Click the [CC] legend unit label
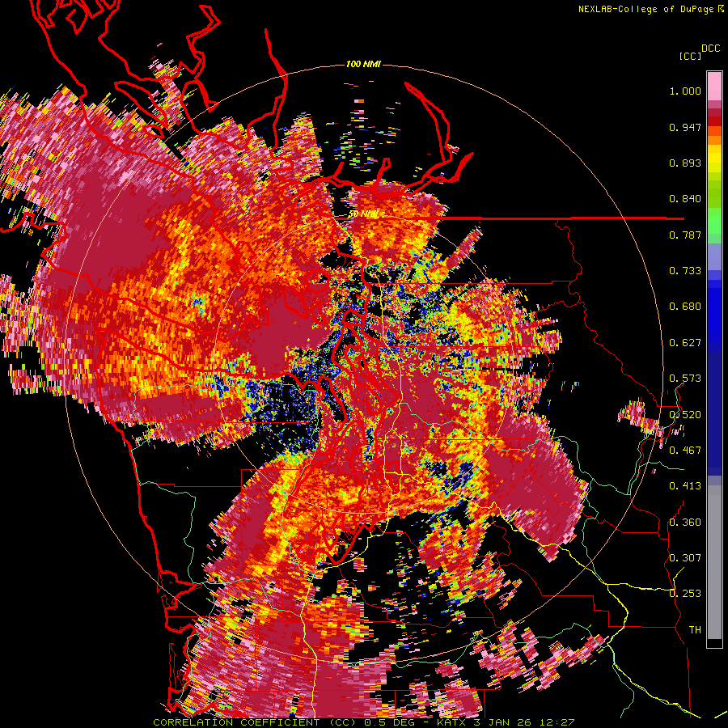 (x=690, y=56)
